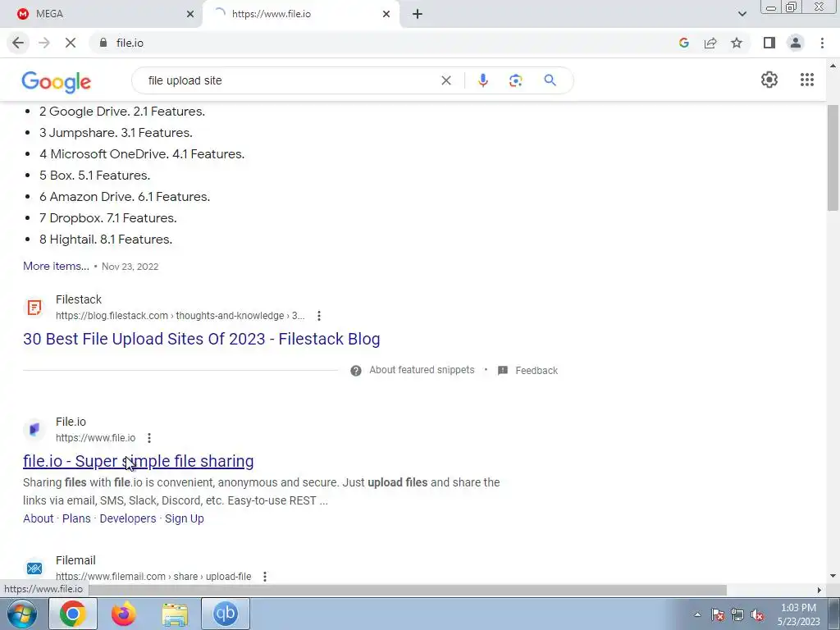Open the Windows Start button
This screenshot has width=840, height=630.
tap(22, 614)
